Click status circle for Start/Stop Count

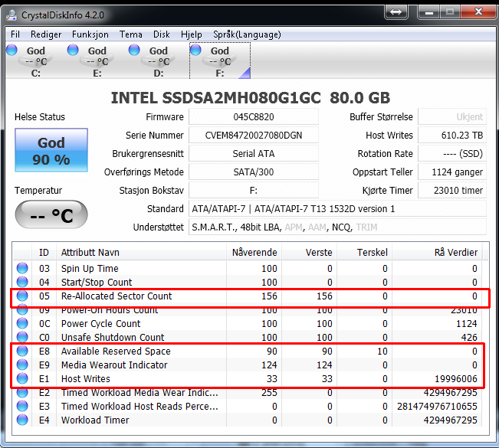pyautogui.click(x=22, y=282)
